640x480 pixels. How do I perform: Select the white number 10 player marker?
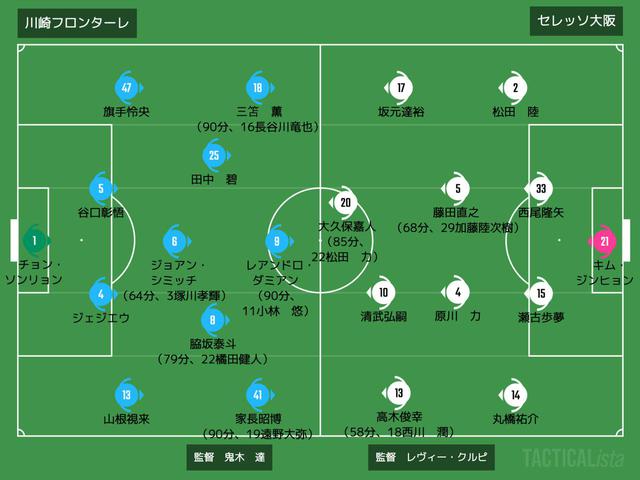(382, 292)
